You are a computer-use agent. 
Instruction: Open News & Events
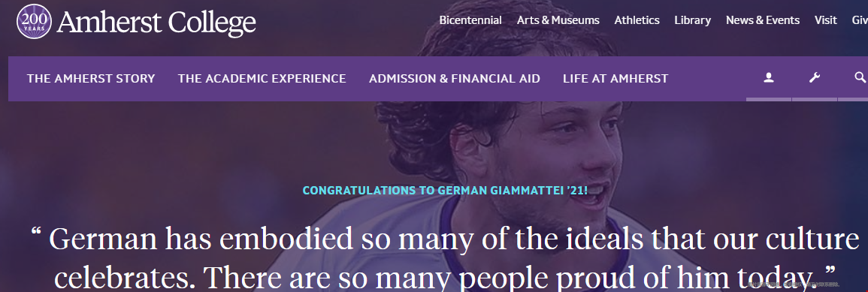point(763,20)
